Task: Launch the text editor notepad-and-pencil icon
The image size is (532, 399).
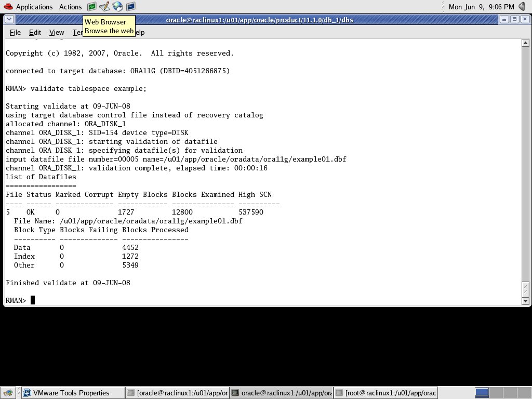Action: pyautogui.click(x=104, y=6)
